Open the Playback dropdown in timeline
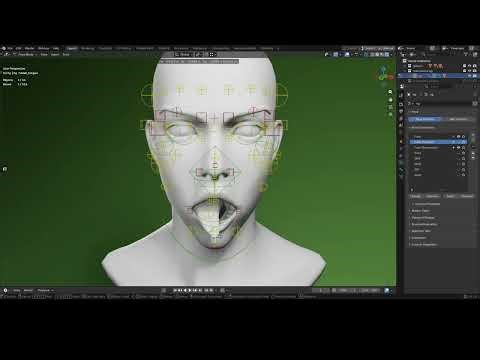 [x=45, y=290]
